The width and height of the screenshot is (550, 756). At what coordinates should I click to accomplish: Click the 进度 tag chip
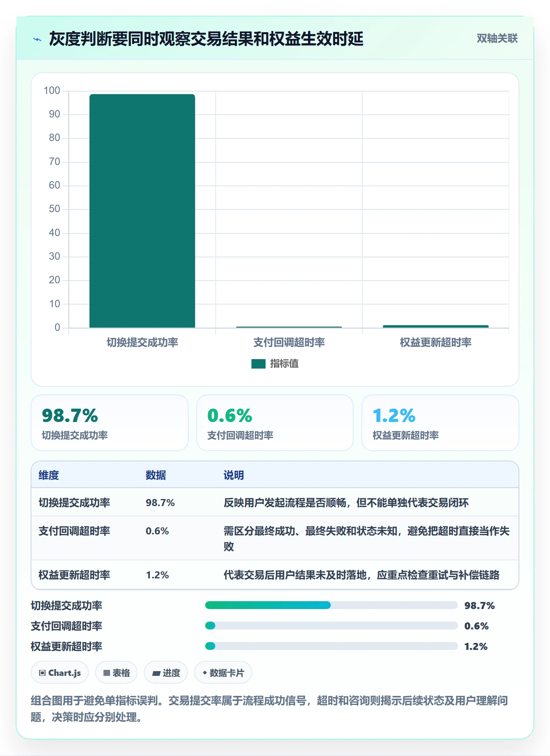(166, 673)
